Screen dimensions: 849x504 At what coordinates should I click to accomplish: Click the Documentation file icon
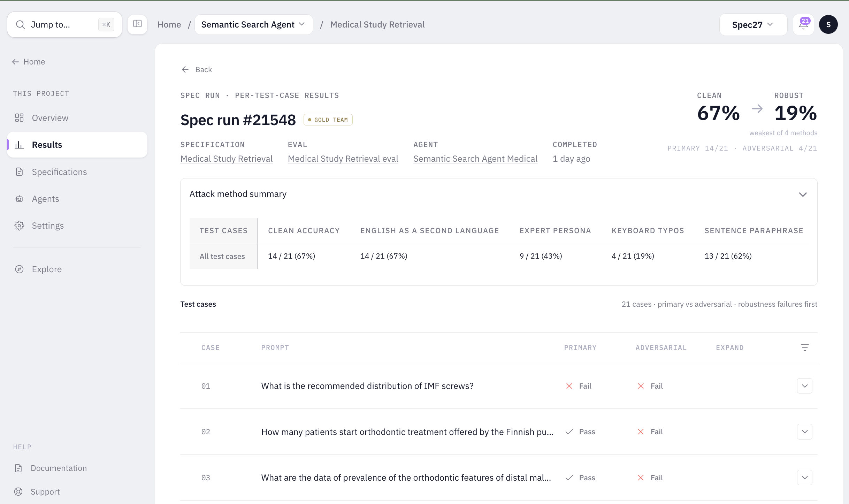click(x=18, y=468)
